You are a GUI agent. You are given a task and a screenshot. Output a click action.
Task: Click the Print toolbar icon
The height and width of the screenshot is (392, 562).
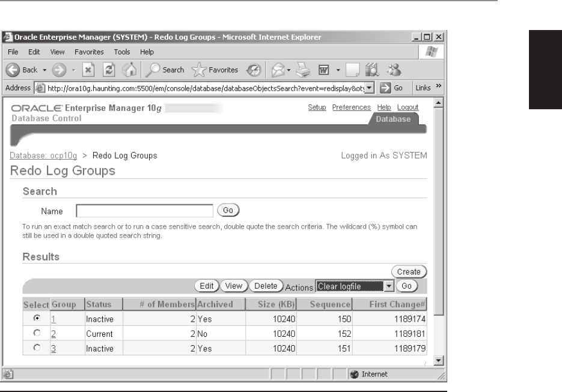coord(303,70)
